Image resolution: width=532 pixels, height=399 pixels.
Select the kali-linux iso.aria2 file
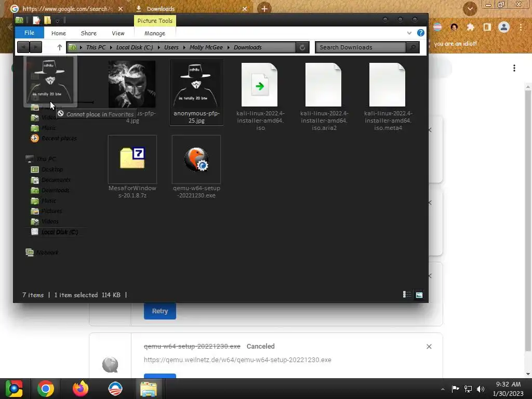click(x=324, y=96)
